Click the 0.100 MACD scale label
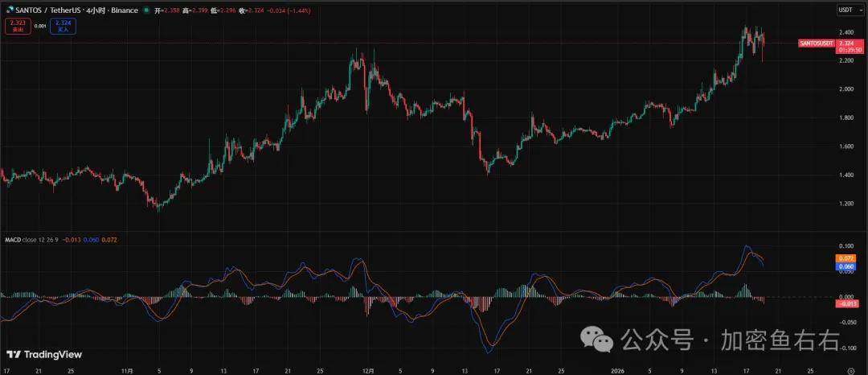This screenshot has height=375, width=868. pyautogui.click(x=847, y=245)
